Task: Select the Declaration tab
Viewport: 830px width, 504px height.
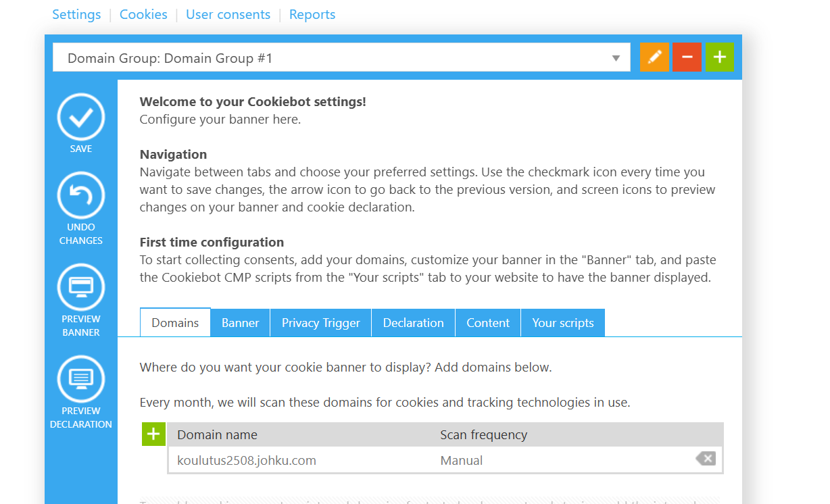Action: pyautogui.click(x=413, y=323)
